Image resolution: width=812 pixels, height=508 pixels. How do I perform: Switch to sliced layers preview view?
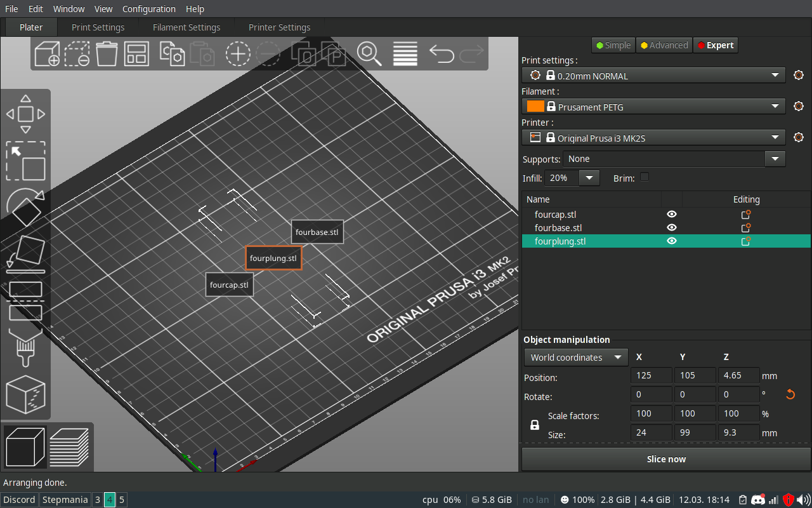pos(70,447)
